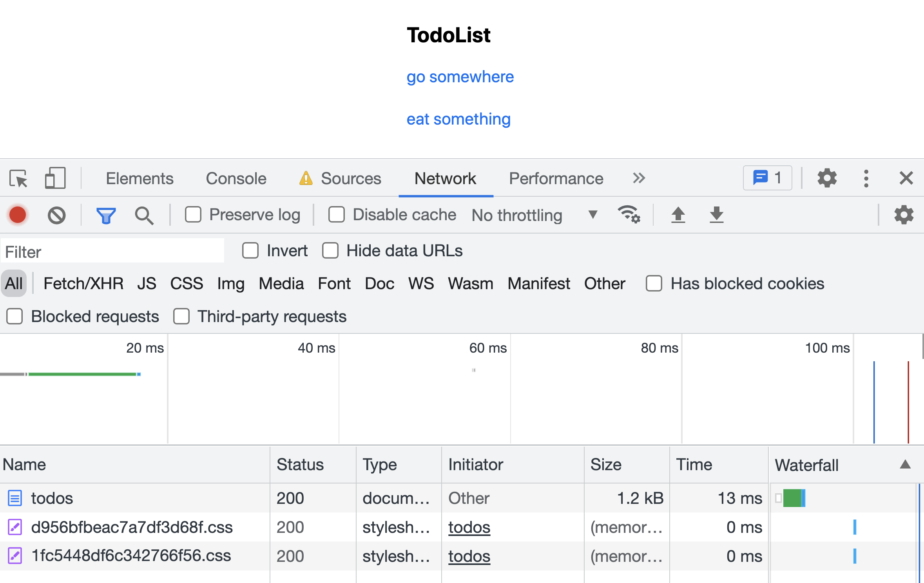Tick the Hide data URLs checkbox

tap(330, 251)
